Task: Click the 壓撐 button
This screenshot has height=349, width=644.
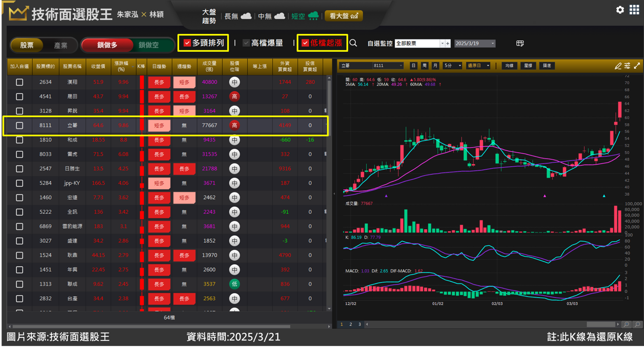Action: tap(528, 65)
